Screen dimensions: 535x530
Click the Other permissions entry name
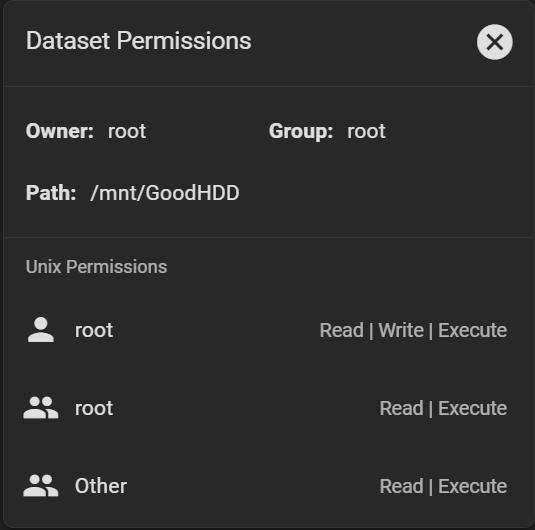click(101, 486)
